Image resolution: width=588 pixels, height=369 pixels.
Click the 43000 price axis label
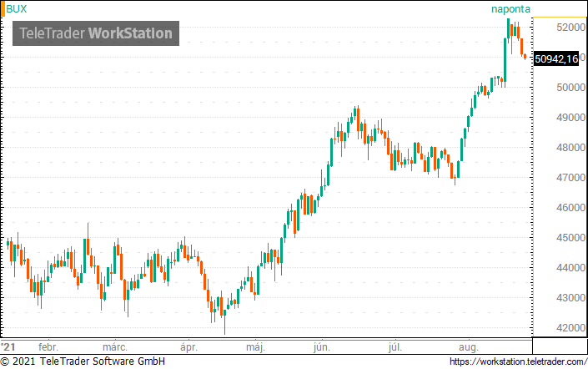[570, 298]
